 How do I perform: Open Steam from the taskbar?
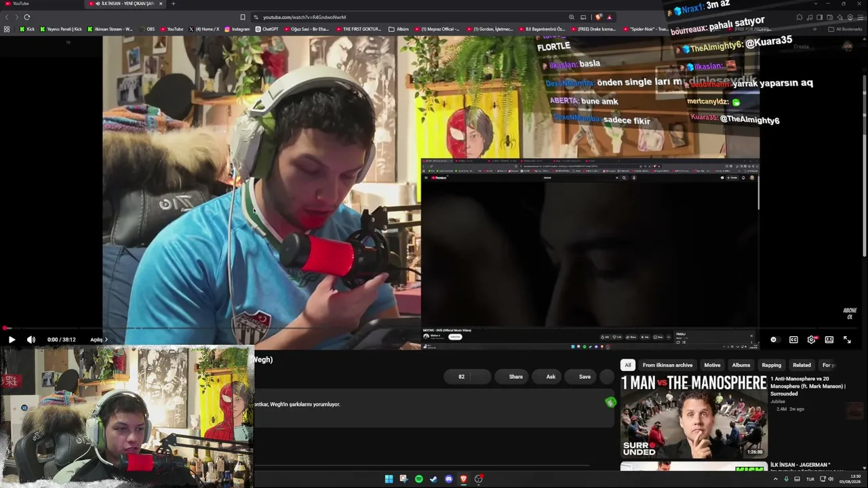[433, 479]
